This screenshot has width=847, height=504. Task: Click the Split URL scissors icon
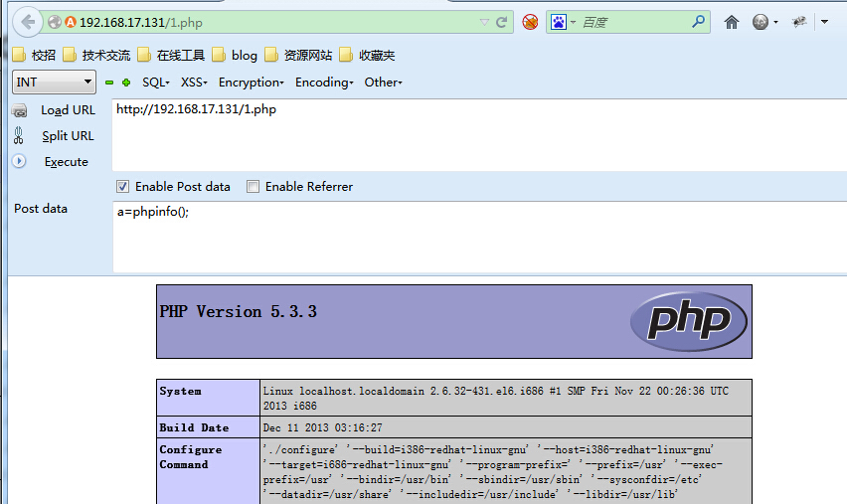pyautogui.click(x=18, y=135)
